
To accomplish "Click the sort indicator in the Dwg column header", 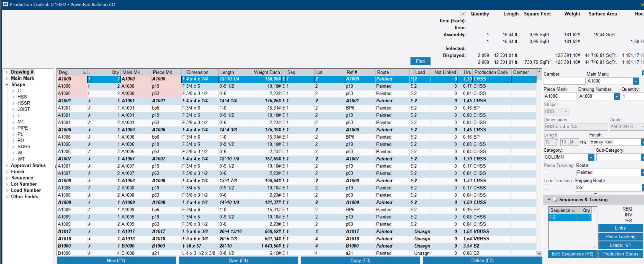I will (x=84, y=72).
